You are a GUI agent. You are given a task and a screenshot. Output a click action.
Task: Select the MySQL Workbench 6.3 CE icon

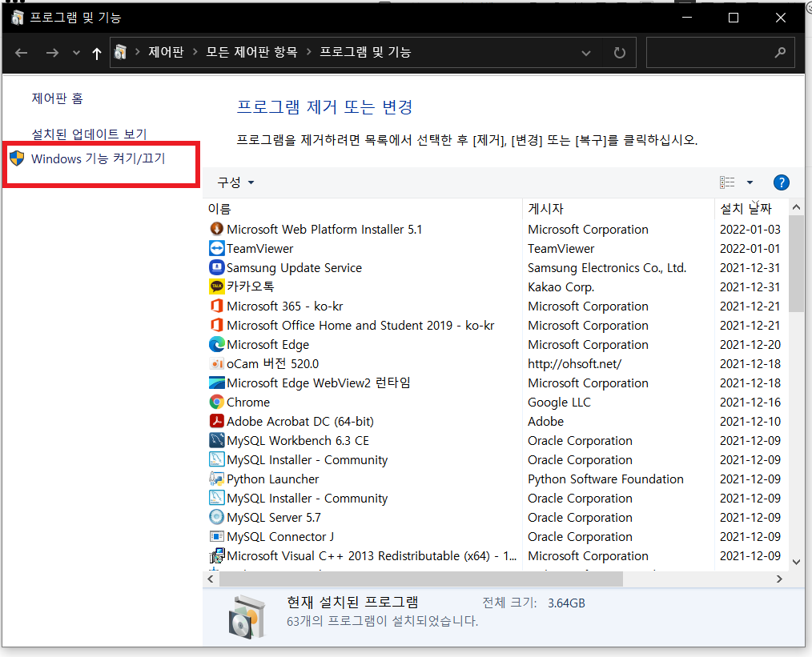[216, 440]
